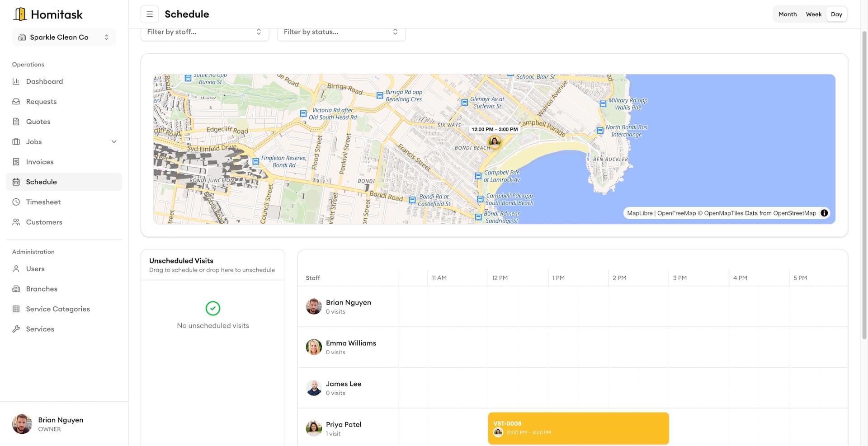Select the Dashboard icon in the sidebar
The height and width of the screenshot is (446, 868).
(17, 81)
